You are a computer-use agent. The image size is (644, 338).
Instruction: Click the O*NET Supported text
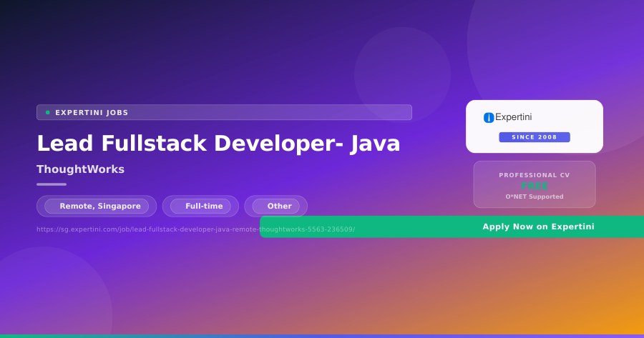click(535, 197)
